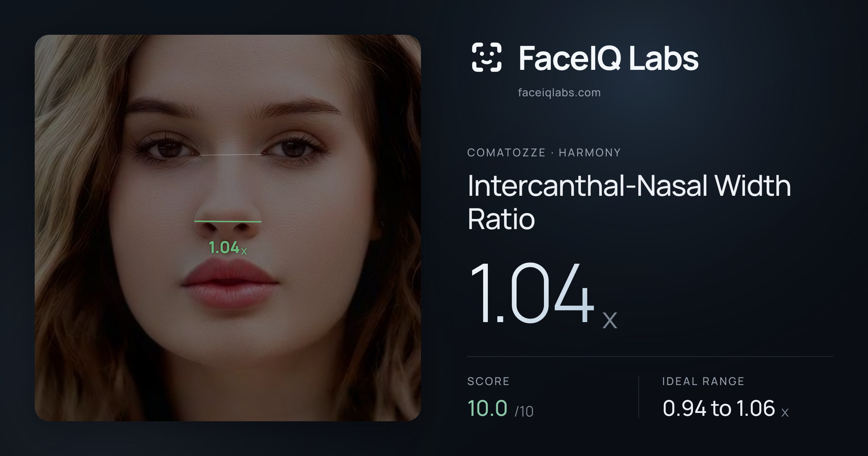The height and width of the screenshot is (456, 868).
Task: Click the face photo thumbnail
Action: coord(228,228)
